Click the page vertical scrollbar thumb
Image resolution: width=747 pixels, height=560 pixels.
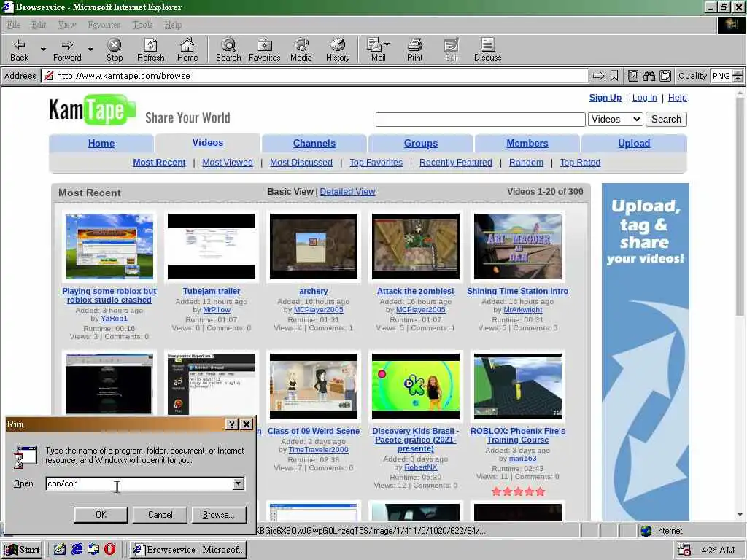tap(740, 205)
